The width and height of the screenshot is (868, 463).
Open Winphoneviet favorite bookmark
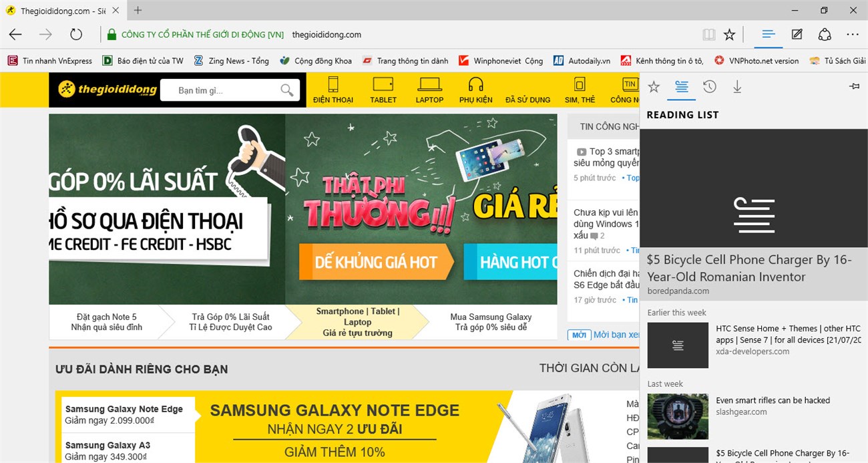pyautogui.click(x=501, y=61)
